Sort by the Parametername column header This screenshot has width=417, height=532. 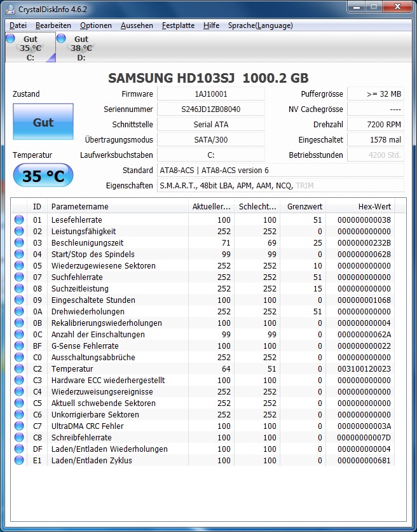(x=118, y=206)
